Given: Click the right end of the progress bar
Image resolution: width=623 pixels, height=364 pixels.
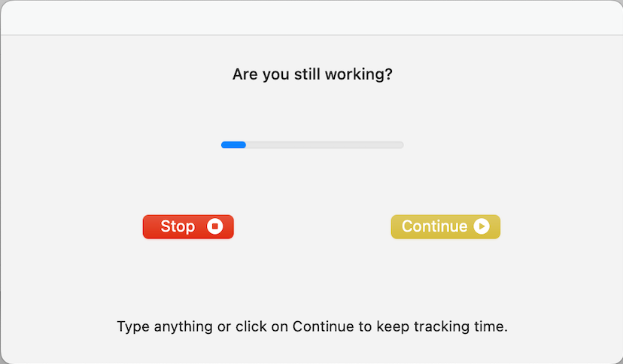Looking at the screenshot, I should [401, 144].
